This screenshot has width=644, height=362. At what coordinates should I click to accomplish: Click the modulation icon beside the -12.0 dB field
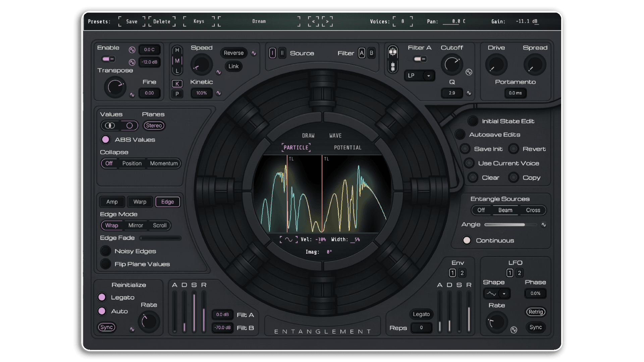tap(132, 62)
